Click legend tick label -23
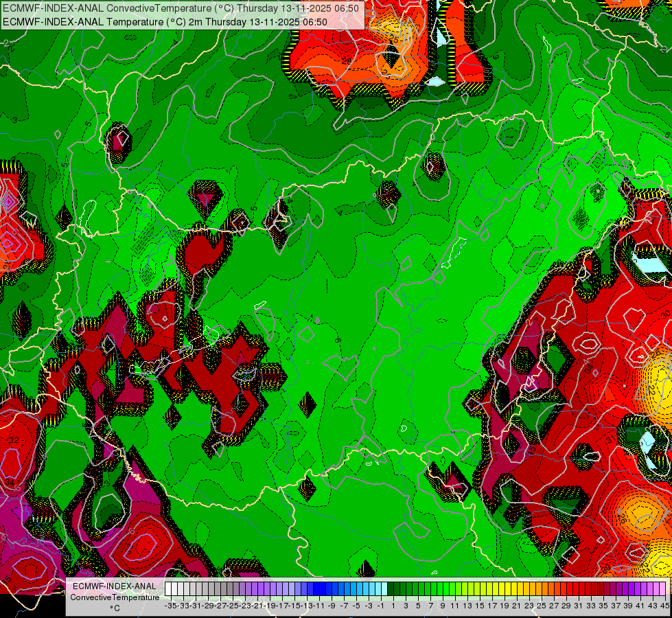Viewport: 672px width, 618px height. (245, 606)
